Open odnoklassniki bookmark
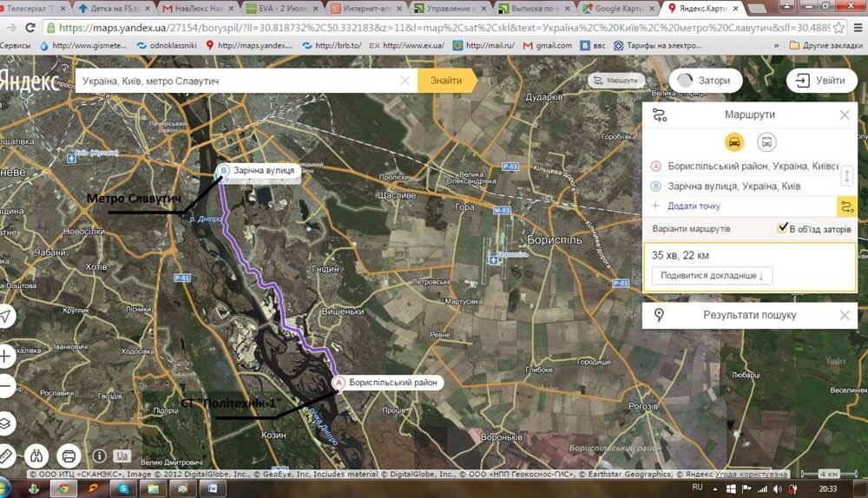Screen dimensions: 868x498 (167, 45)
